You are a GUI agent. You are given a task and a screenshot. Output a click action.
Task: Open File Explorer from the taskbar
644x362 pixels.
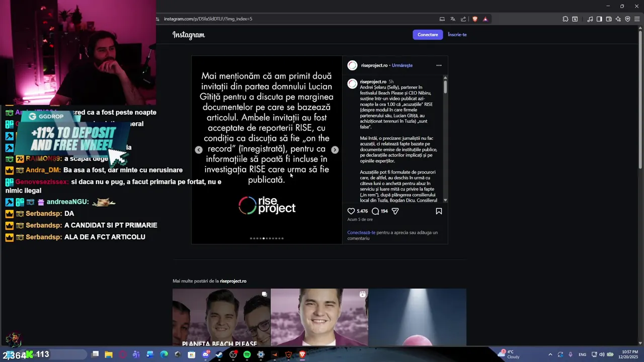click(x=109, y=354)
